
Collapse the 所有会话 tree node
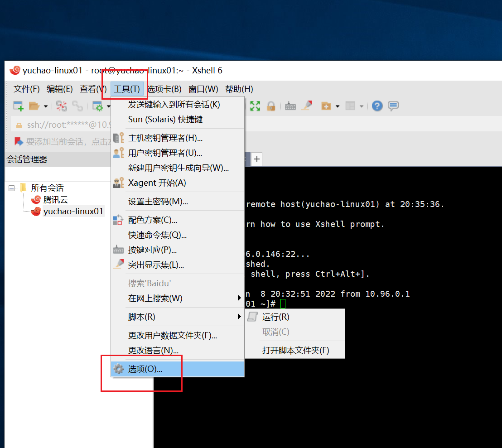(x=12, y=188)
